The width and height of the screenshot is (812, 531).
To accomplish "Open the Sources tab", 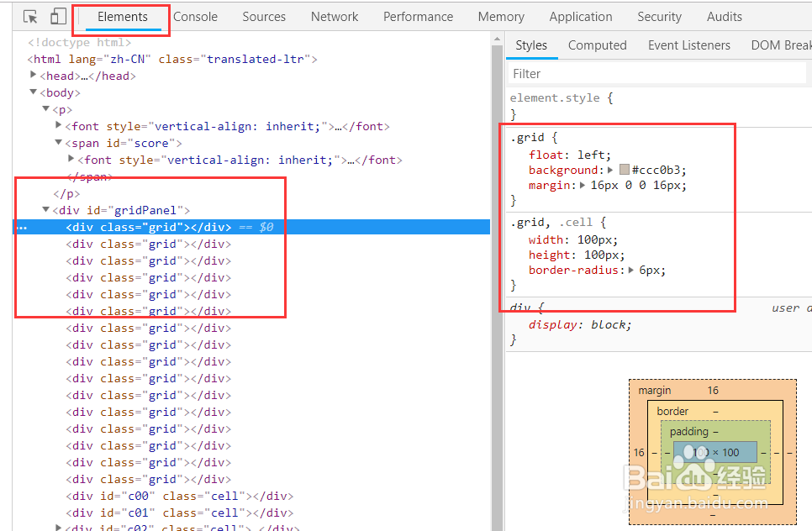I will pyautogui.click(x=264, y=17).
